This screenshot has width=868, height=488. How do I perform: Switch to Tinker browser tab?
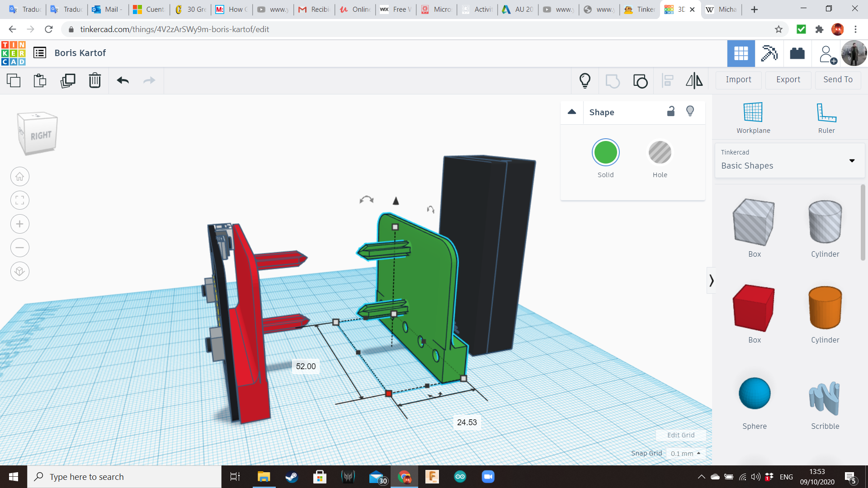(640, 9)
